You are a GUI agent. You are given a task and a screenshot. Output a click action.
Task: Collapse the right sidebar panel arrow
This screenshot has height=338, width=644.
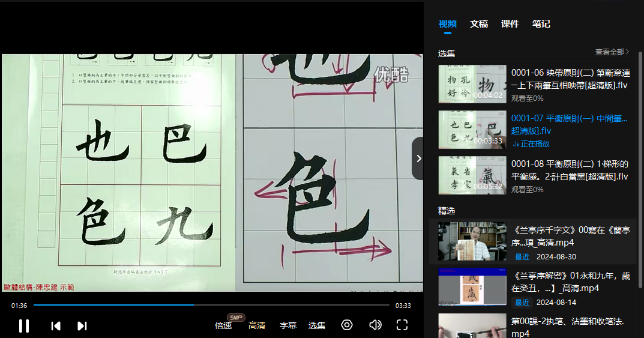coord(418,158)
